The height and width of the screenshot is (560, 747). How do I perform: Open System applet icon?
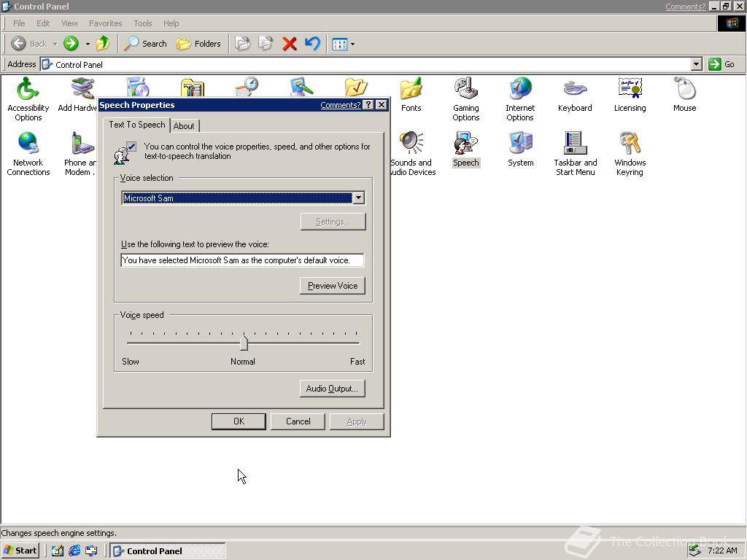click(x=520, y=149)
